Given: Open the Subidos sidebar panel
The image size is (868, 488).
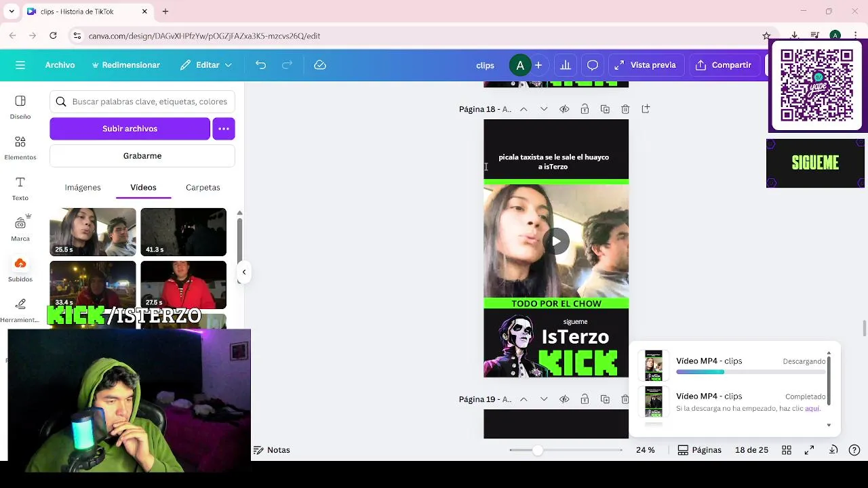Looking at the screenshot, I should (20, 270).
